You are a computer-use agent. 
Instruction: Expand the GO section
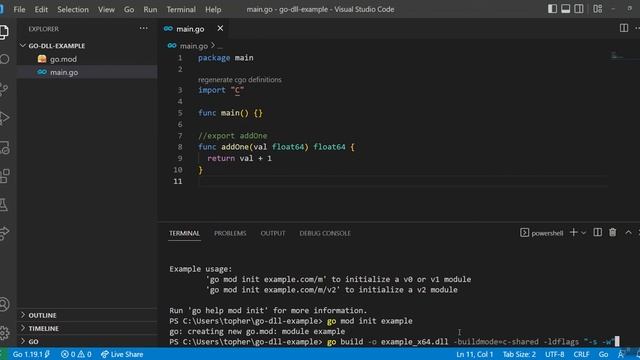(33, 341)
